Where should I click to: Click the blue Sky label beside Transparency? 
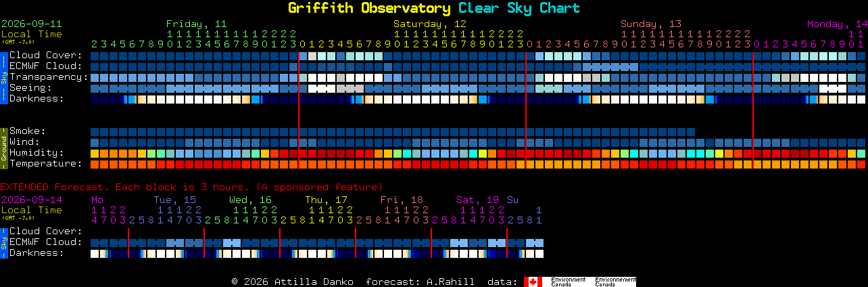point(3,76)
